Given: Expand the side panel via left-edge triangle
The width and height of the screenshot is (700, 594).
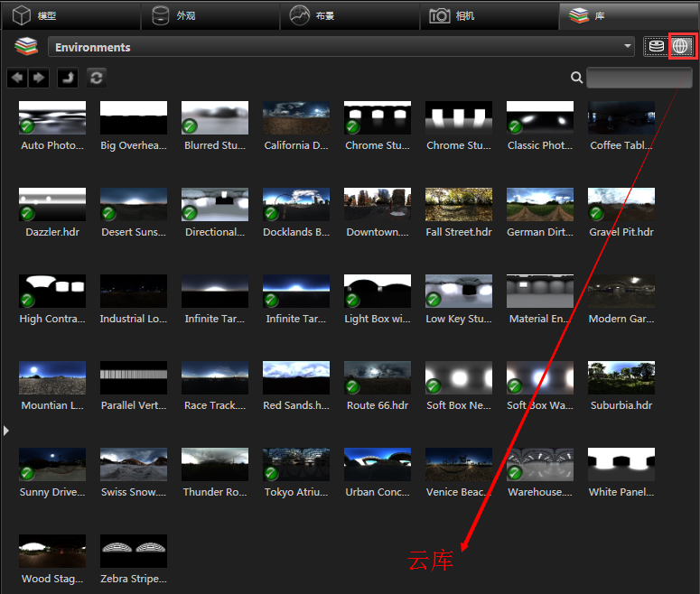Looking at the screenshot, I should point(5,431).
